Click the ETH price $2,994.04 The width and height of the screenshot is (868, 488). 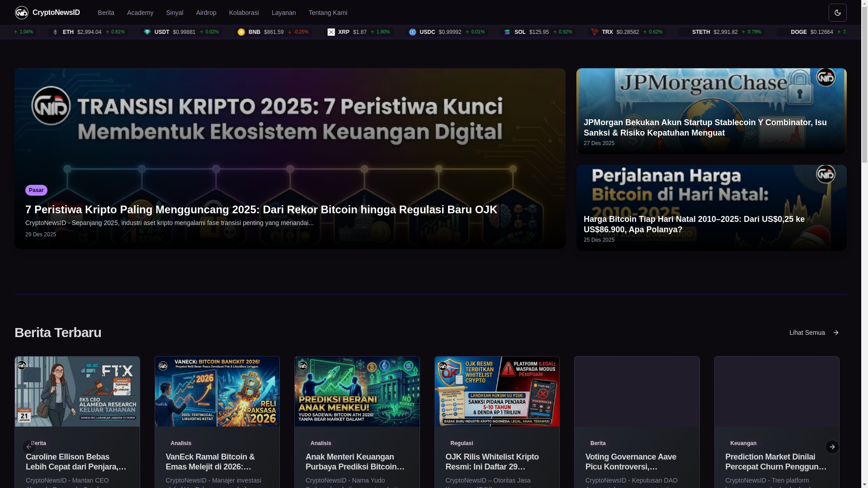click(x=89, y=32)
